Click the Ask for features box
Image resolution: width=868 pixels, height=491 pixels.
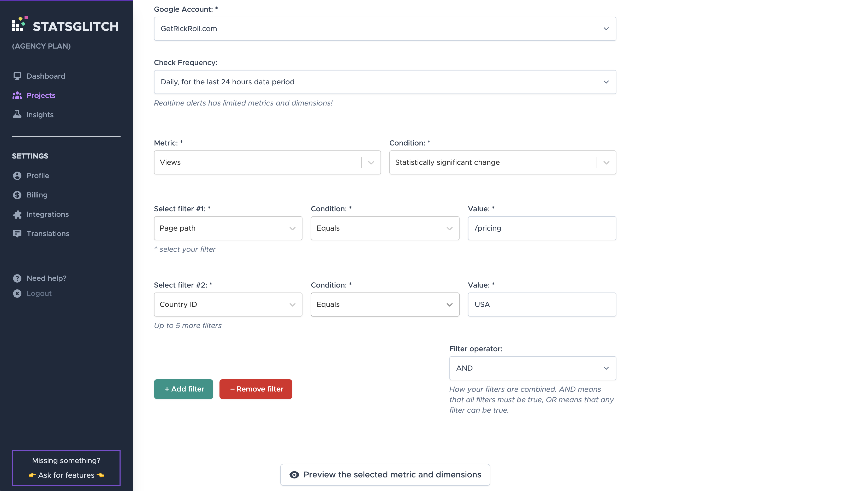click(66, 468)
